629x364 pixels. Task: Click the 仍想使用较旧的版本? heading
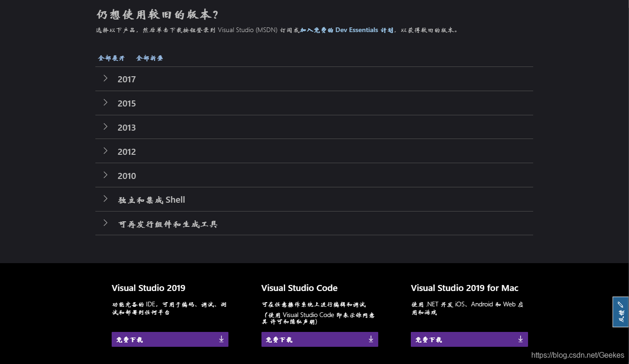point(157,14)
